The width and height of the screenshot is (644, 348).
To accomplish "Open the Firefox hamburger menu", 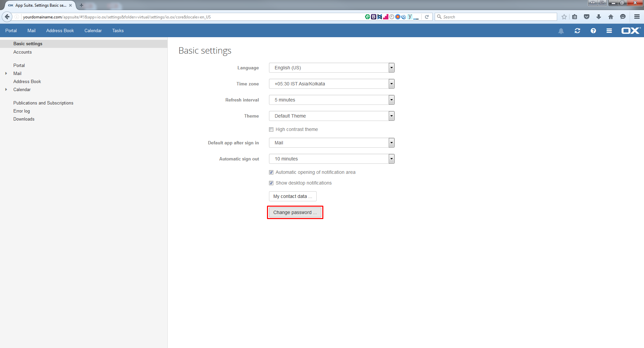I will (x=637, y=17).
